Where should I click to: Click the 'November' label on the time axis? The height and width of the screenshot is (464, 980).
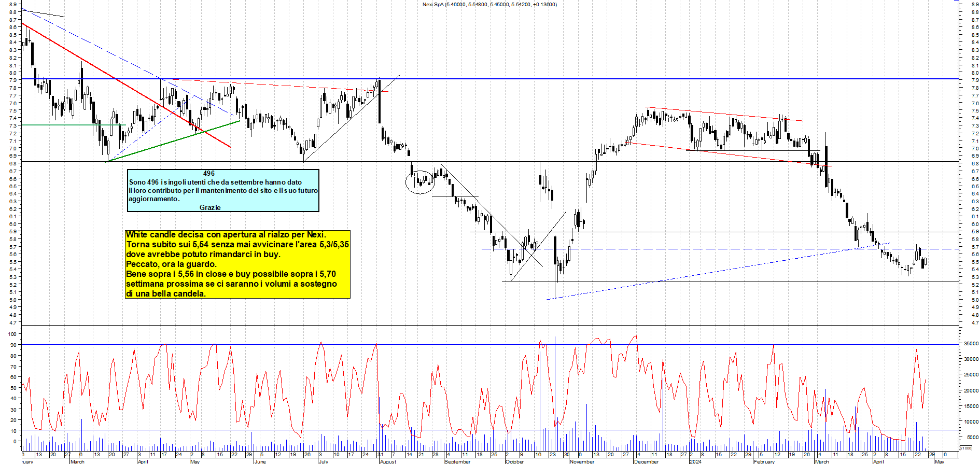coord(582,461)
